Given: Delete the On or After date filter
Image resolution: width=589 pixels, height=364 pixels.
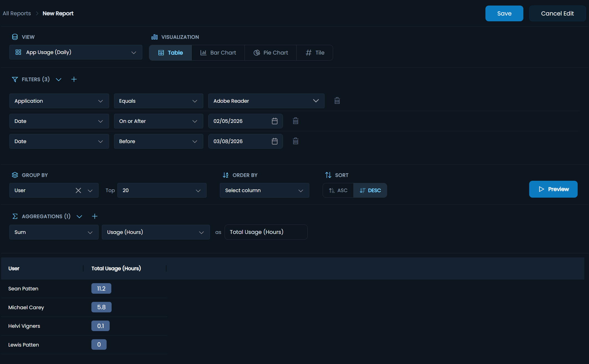Looking at the screenshot, I should tap(295, 121).
